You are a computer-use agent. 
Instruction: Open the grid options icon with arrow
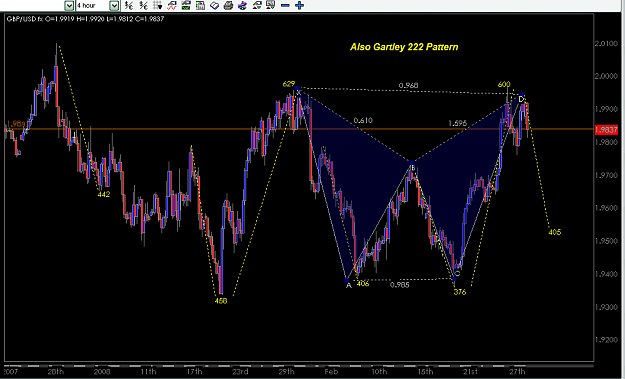pos(158,5)
